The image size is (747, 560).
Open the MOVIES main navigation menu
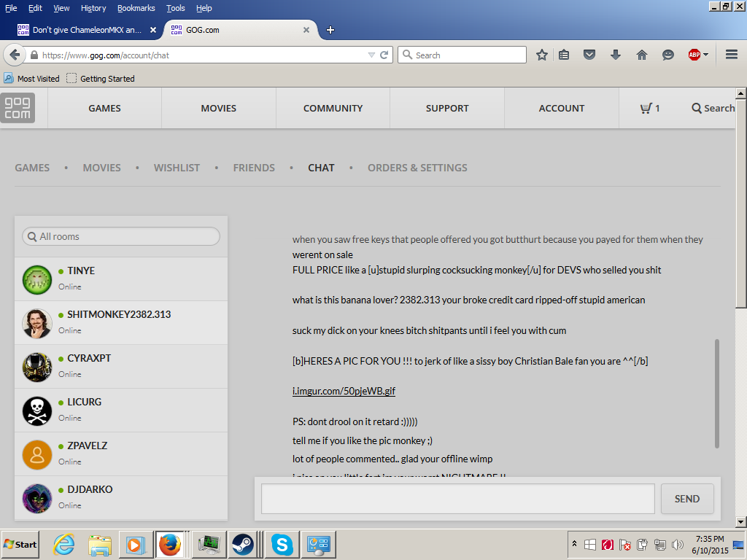pos(219,108)
